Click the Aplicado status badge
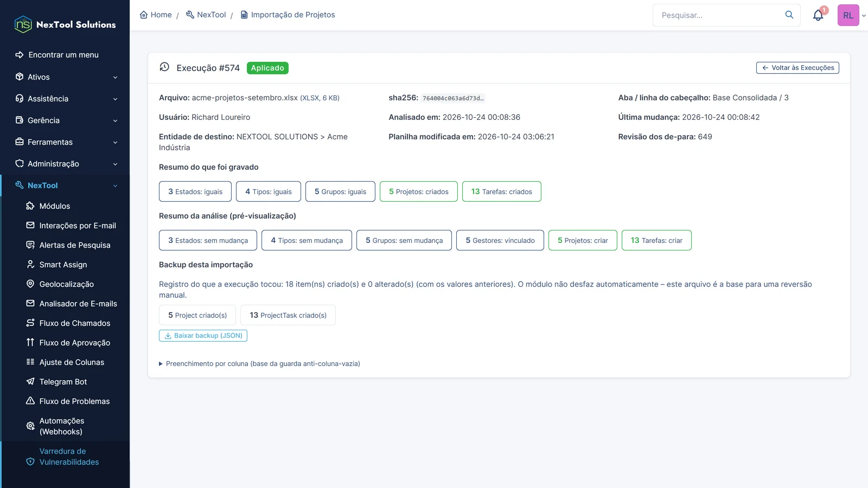 point(267,68)
